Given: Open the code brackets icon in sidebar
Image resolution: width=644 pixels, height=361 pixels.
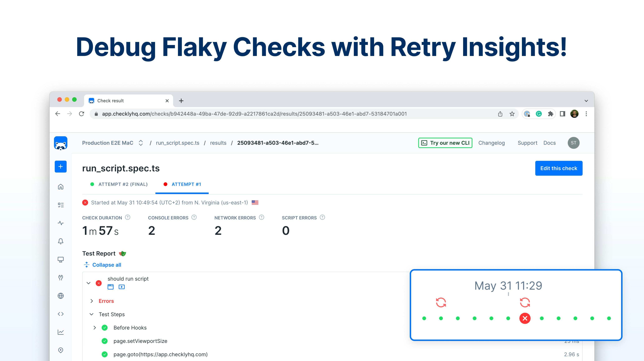Looking at the screenshot, I should tap(61, 314).
